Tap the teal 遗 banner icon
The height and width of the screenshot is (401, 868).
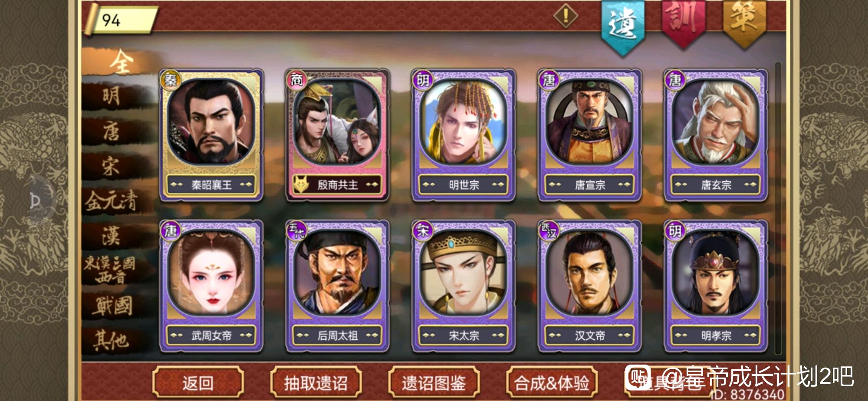tap(623, 27)
